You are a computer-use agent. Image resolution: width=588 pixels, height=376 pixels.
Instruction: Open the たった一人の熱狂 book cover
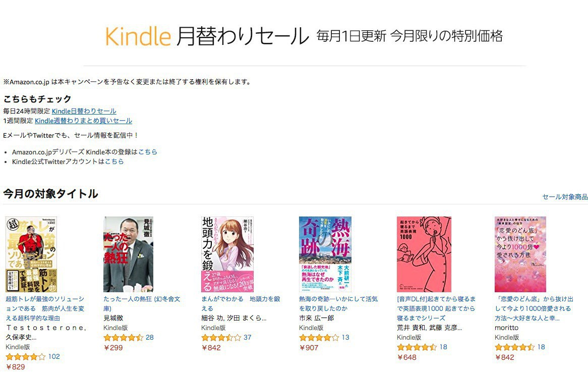tap(128, 254)
